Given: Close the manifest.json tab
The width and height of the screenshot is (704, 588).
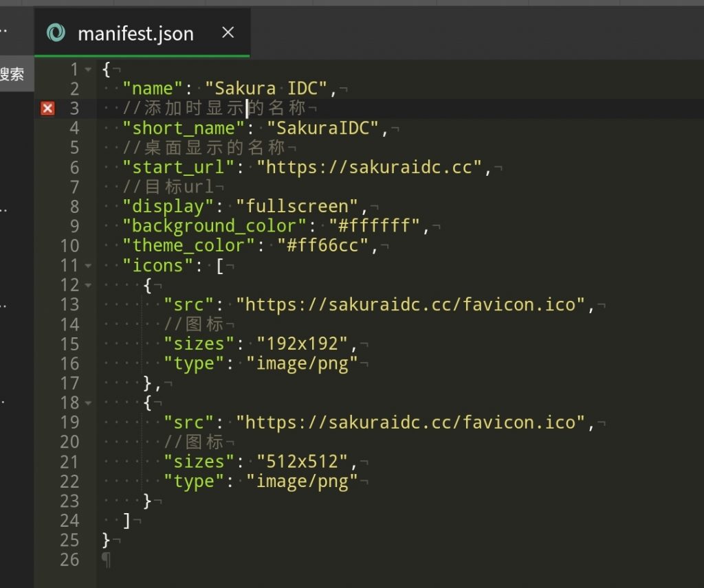Looking at the screenshot, I should pyautogui.click(x=228, y=32).
